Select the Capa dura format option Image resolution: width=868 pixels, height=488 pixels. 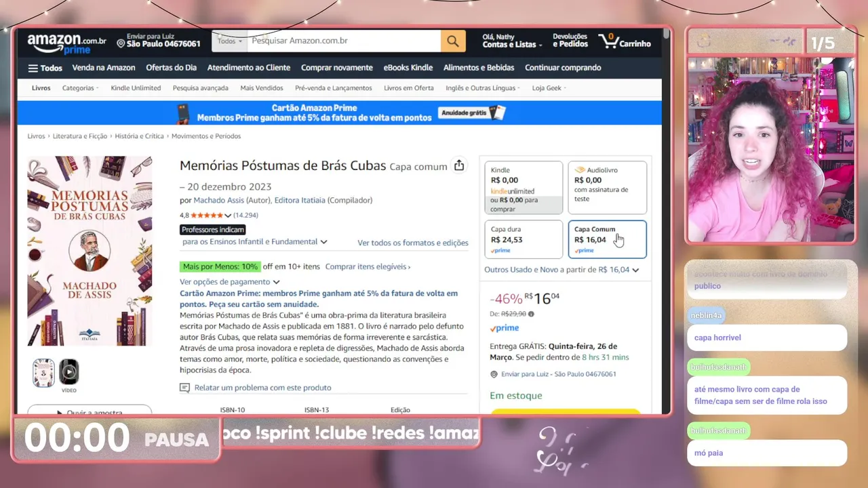(x=524, y=239)
